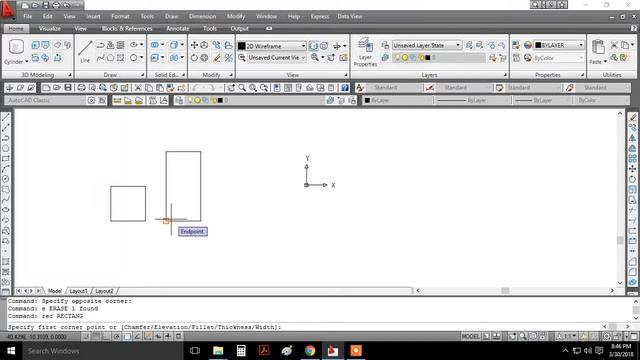Toggle layer on/off lightbulb in Layers panel
This screenshot has height=360, width=640.
point(397,58)
